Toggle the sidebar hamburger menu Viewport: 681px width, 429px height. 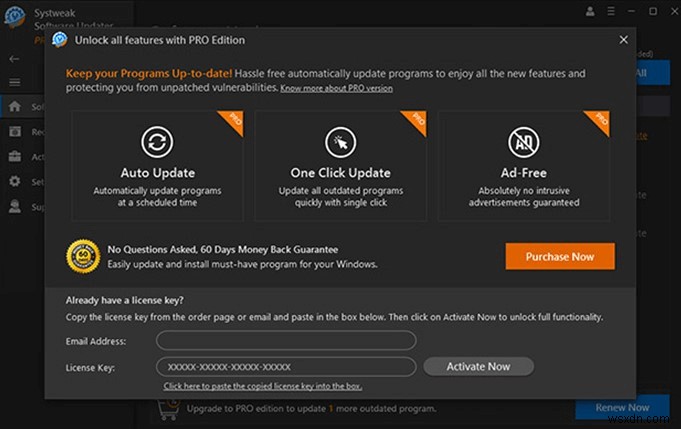[14, 82]
